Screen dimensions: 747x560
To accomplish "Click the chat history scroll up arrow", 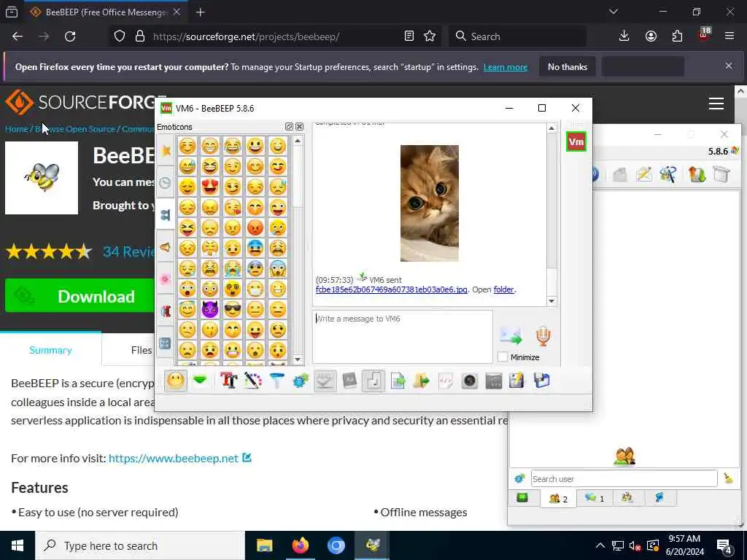I will point(551,128).
